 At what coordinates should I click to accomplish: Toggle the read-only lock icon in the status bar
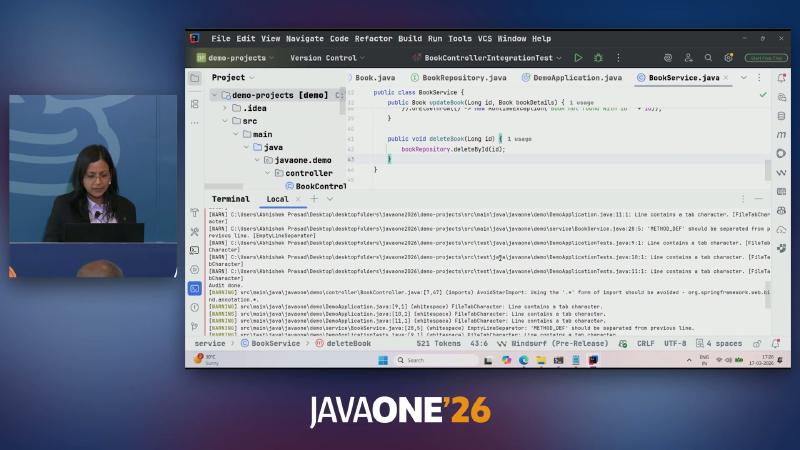tap(757, 344)
